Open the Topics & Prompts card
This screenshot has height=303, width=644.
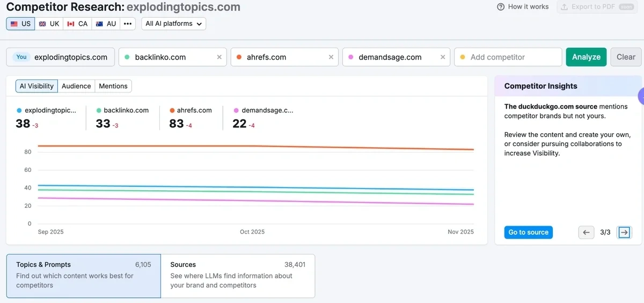[x=84, y=276]
